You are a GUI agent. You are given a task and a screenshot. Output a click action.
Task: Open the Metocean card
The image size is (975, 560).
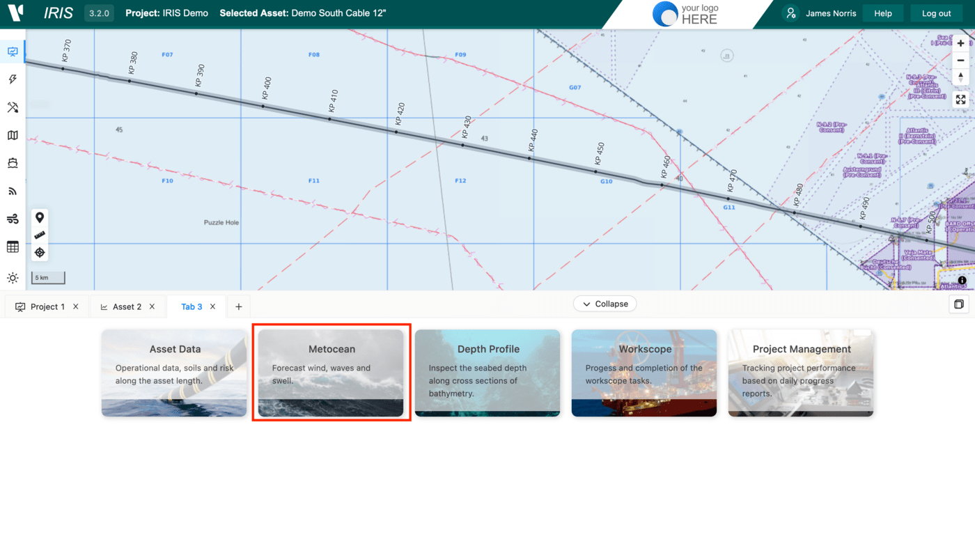point(331,373)
